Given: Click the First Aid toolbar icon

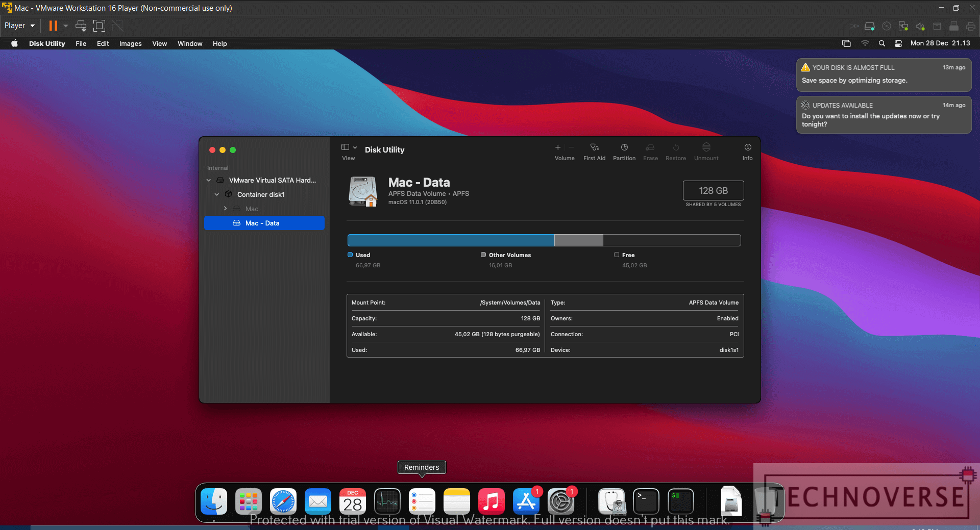Looking at the screenshot, I should 594,147.
